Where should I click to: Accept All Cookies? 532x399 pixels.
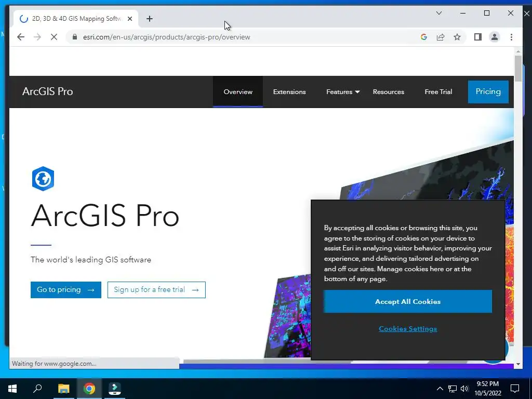(x=408, y=301)
